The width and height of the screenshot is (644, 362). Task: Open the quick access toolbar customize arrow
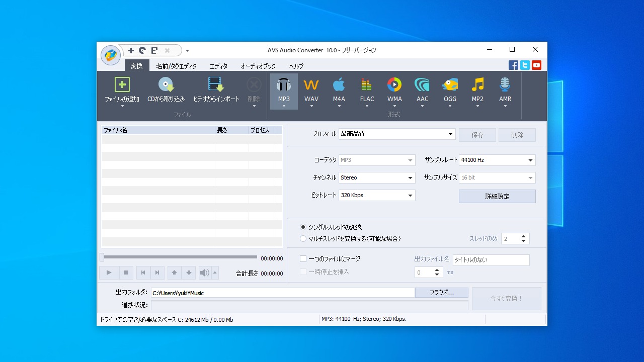point(187,50)
